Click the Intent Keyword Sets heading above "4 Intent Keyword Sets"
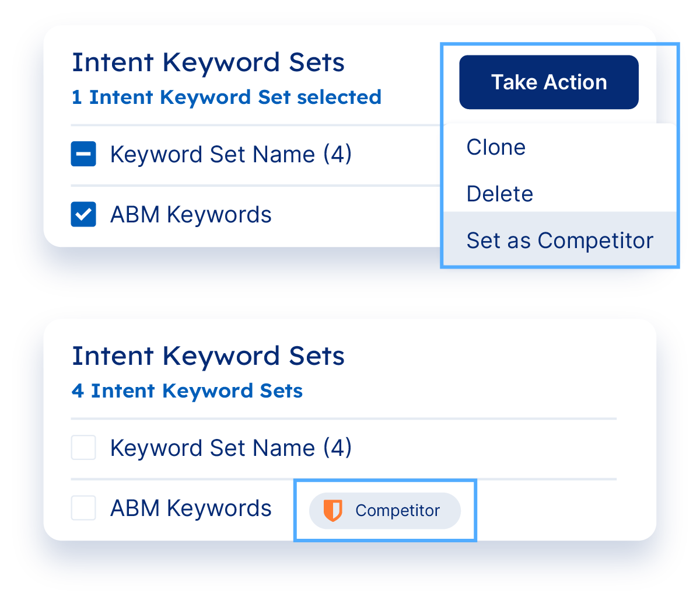Screen dimensions: 700x603 point(208,356)
